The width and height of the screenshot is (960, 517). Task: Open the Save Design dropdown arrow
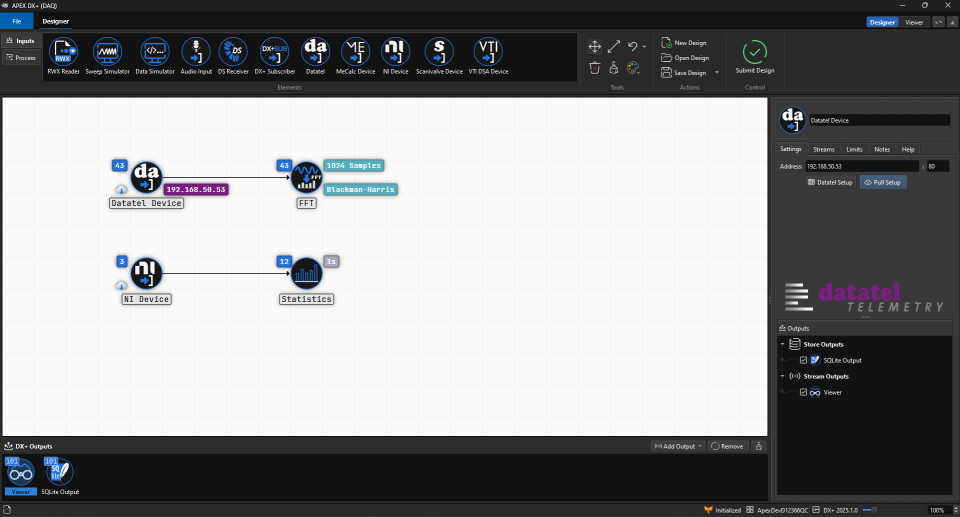tap(717, 73)
